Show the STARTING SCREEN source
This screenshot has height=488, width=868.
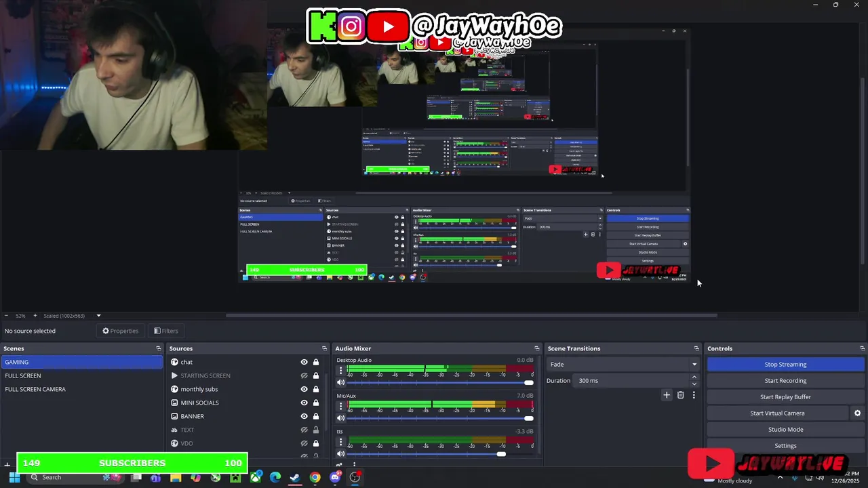click(x=304, y=375)
